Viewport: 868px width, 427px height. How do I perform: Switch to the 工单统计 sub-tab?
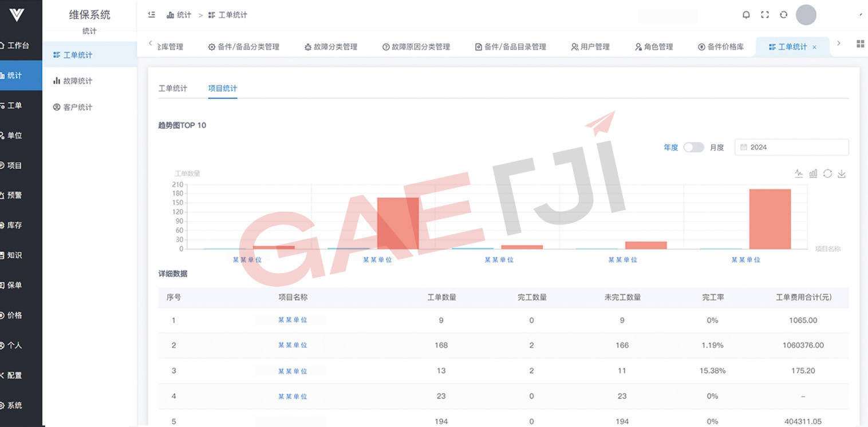173,89
